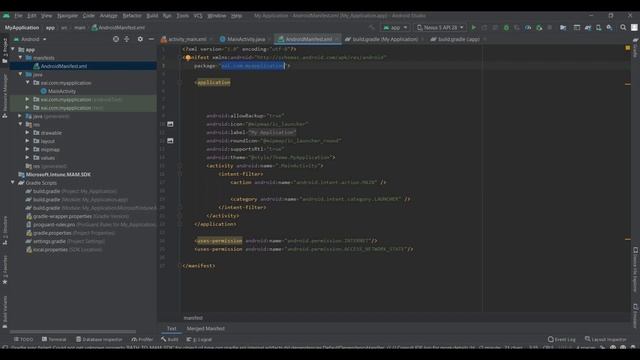The image size is (640, 360).
Task: Open the Build tool window
Action: click(x=169, y=339)
